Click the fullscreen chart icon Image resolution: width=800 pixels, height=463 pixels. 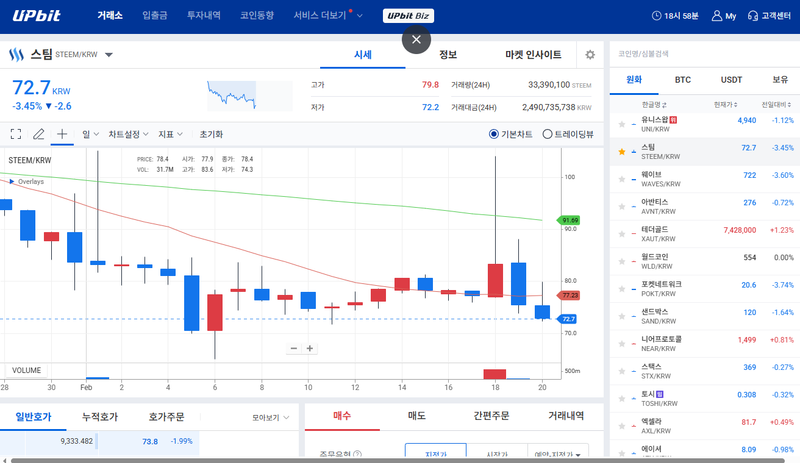pos(16,133)
